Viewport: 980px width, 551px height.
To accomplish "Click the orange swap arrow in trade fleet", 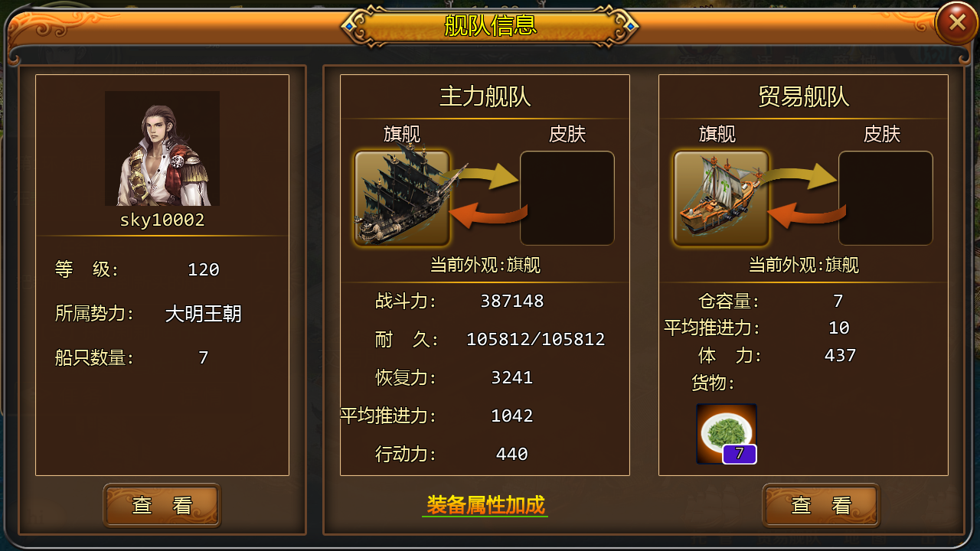I will tap(803, 211).
